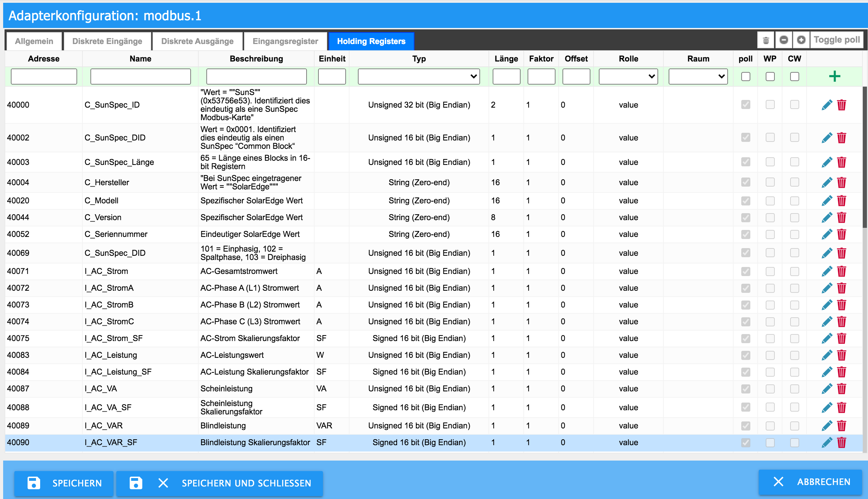Toggle CW checkbox for C_Version row
The image size is (868, 499).
point(794,217)
